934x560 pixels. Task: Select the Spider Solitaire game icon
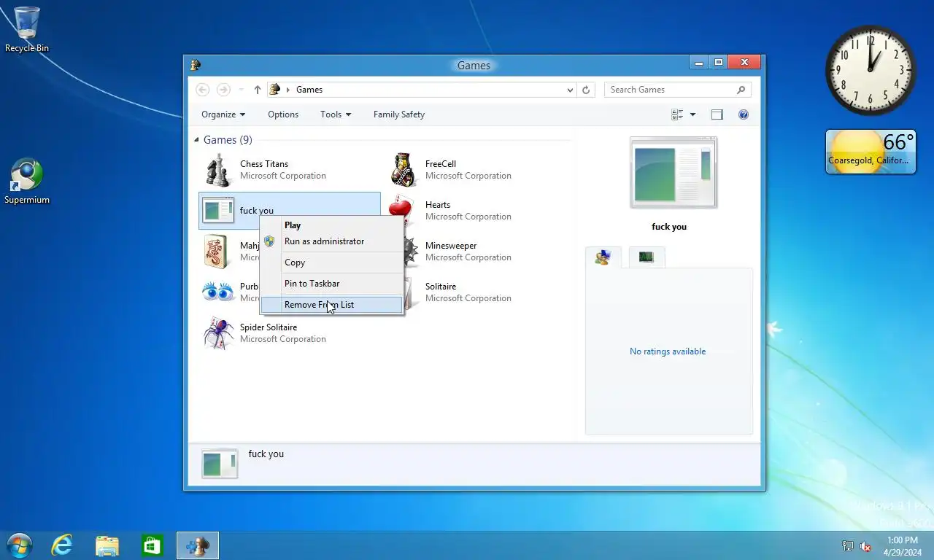[x=218, y=333]
